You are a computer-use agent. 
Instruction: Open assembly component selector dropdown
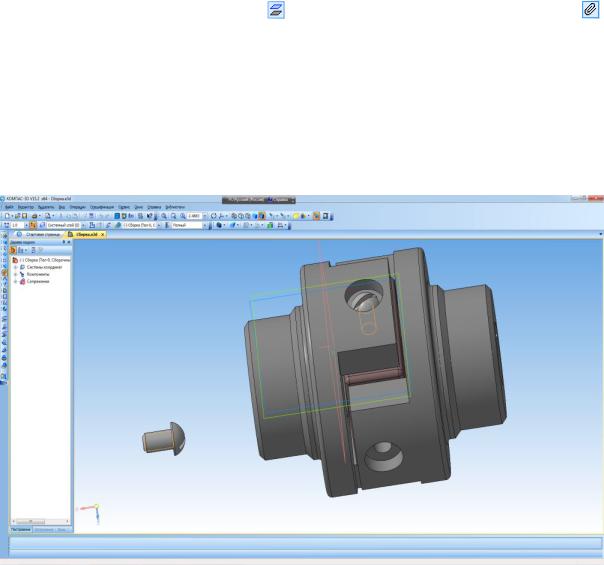tap(159, 225)
